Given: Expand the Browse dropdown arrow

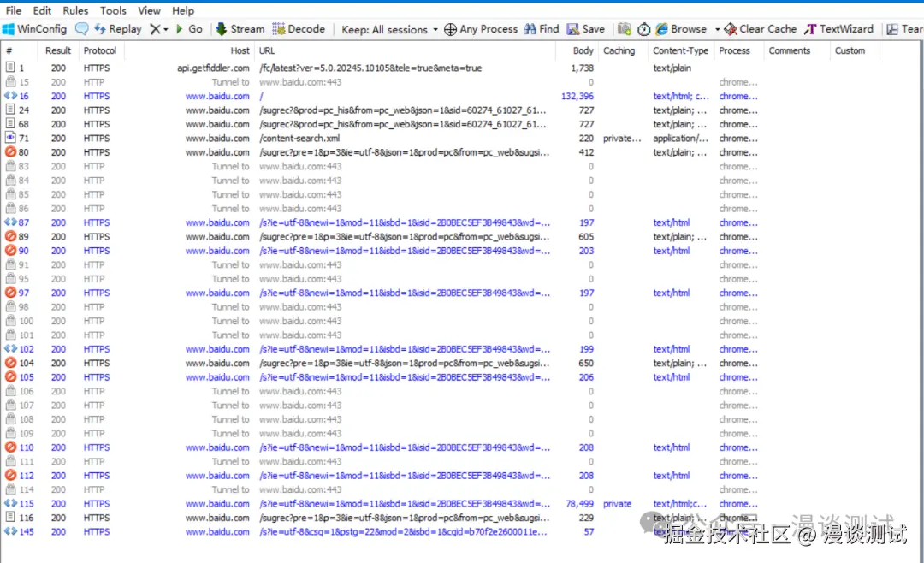Looking at the screenshot, I should [717, 29].
